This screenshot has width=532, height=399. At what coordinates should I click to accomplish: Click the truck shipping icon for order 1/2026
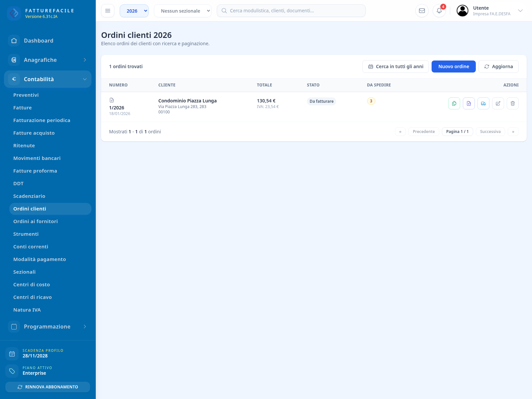click(483, 103)
